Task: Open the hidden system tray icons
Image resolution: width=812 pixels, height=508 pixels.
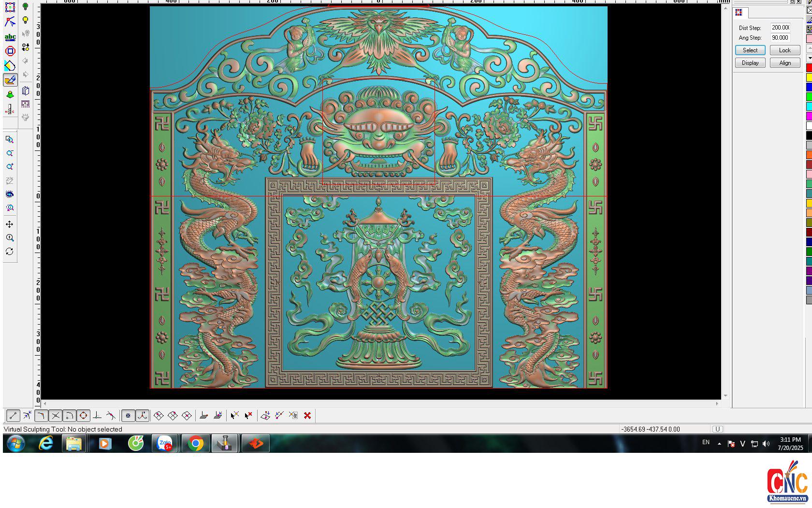Action: point(719,443)
